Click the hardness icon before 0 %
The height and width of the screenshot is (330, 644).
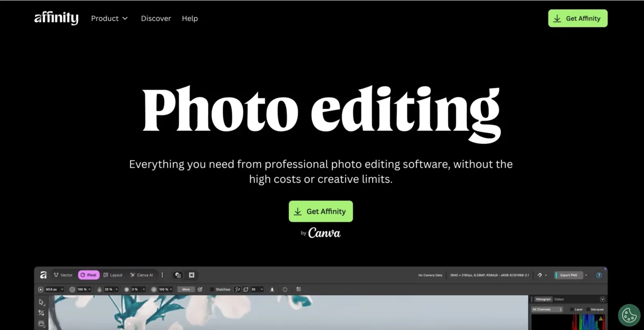pos(127,289)
